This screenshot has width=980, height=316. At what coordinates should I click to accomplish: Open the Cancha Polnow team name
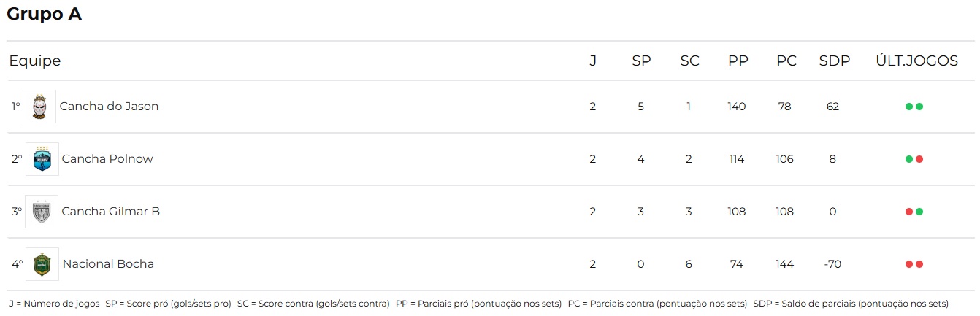pyautogui.click(x=107, y=159)
